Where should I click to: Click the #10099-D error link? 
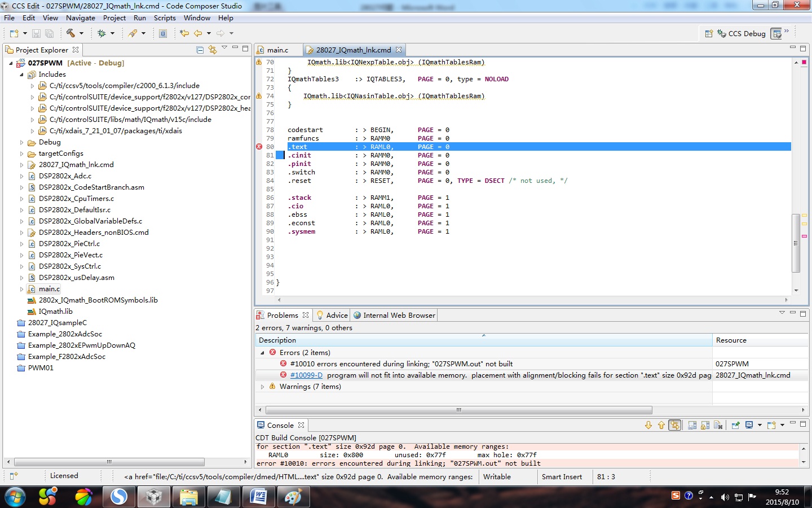[x=306, y=375]
